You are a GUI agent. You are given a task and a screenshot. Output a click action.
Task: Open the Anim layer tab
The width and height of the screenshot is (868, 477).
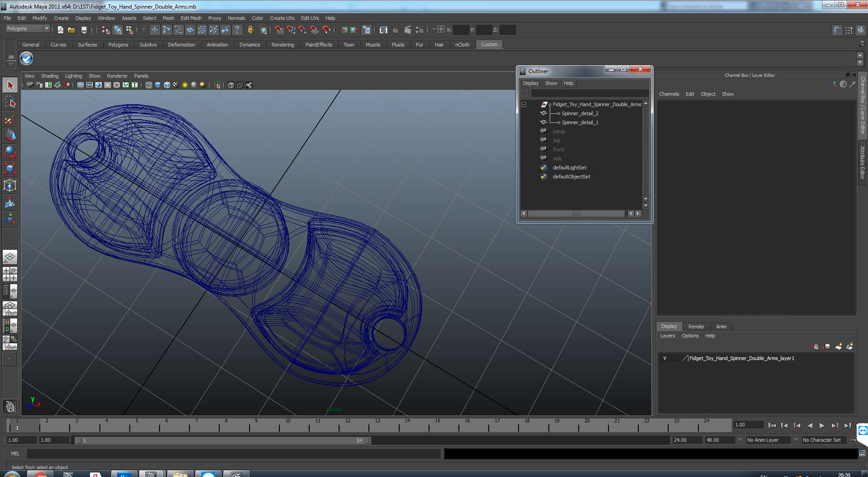(x=722, y=327)
